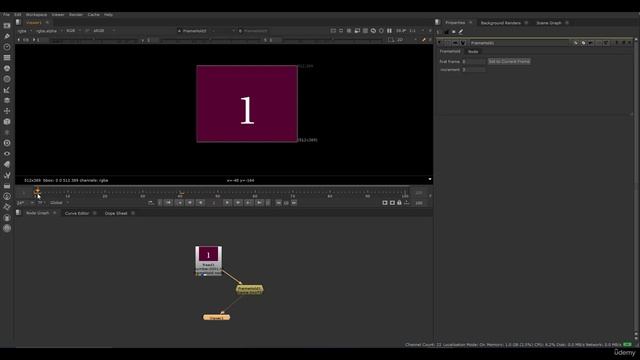Open the Deep nodes toolbar icon
The width and height of the screenshot is (640, 360).
tap(7, 143)
